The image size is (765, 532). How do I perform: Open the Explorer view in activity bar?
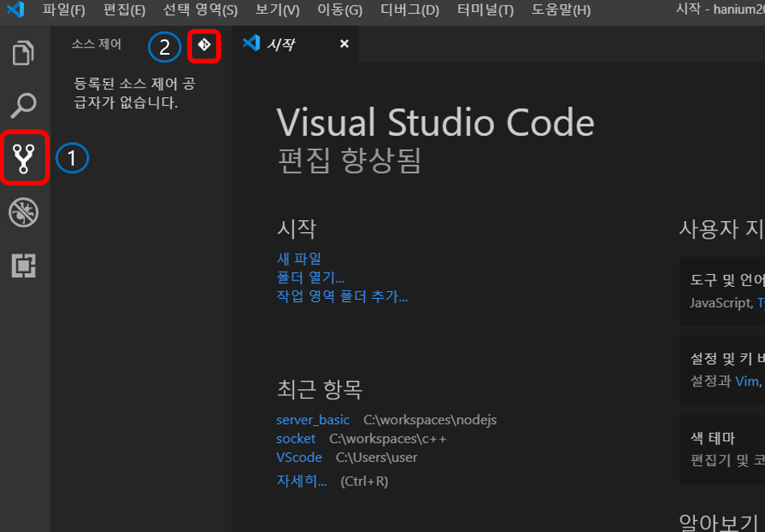pos(23,52)
